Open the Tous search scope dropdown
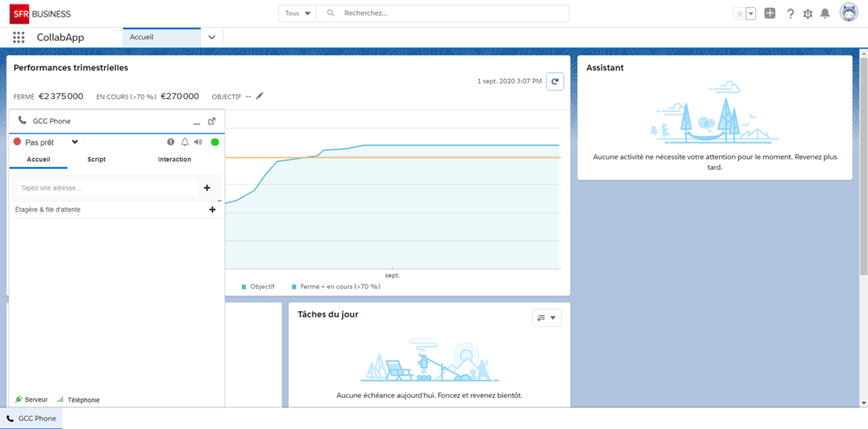Screen dimensions: 868x429 298,13
